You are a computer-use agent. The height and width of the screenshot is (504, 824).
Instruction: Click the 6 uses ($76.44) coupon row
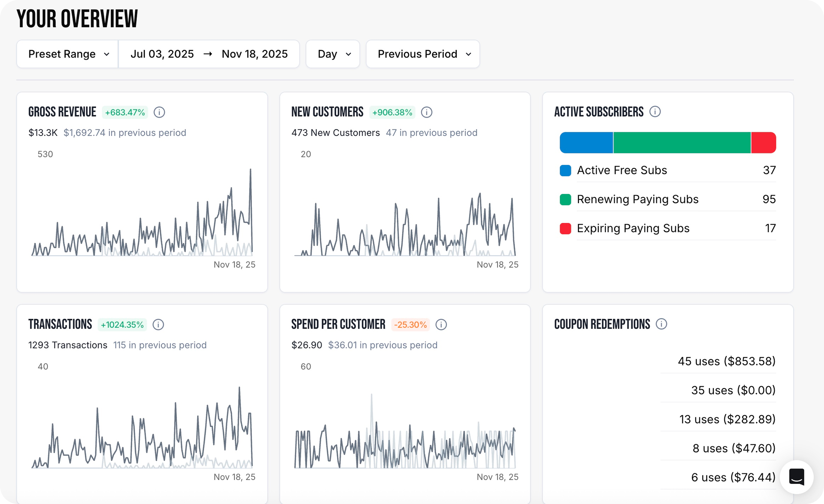click(718, 478)
